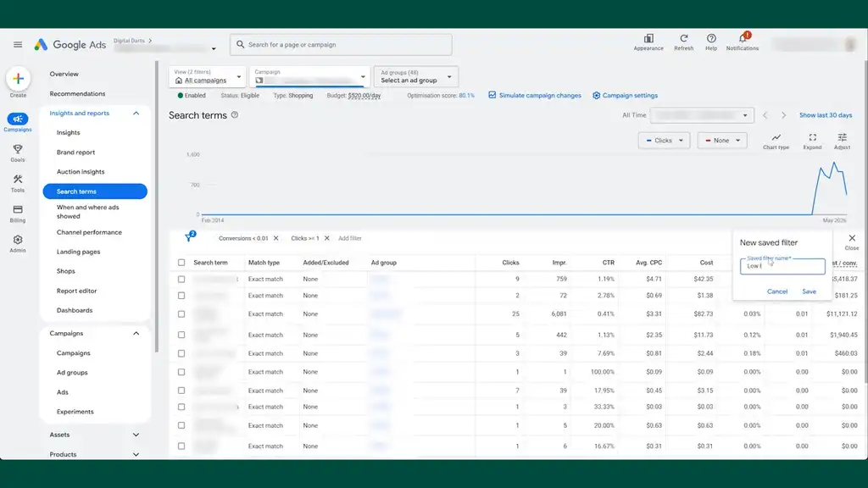Click Search for a page or campaign
The width and height of the screenshot is (868, 488).
pyautogui.click(x=341, y=45)
